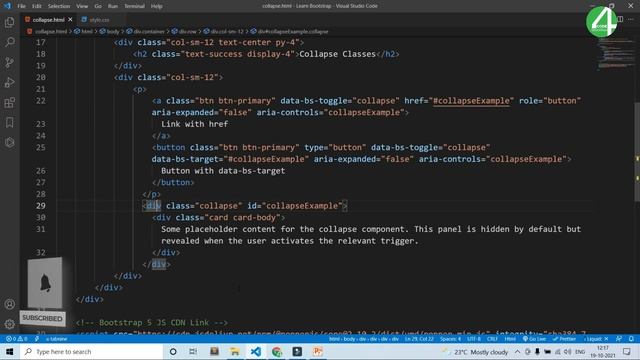Open the editor More Actions ellipsis
Image resolution: width=640 pixels, height=360 pixels.
(631, 19)
